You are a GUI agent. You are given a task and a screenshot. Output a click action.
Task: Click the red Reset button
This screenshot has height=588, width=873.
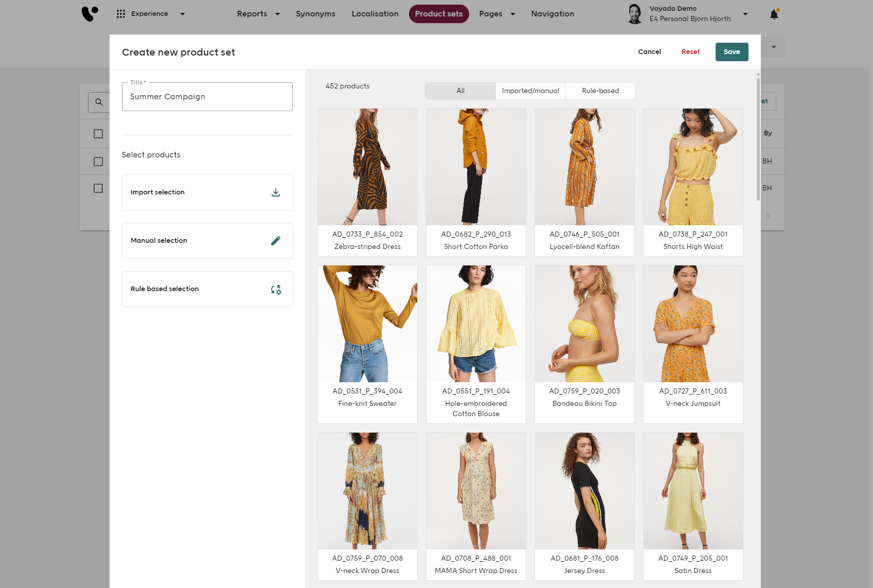690,52
